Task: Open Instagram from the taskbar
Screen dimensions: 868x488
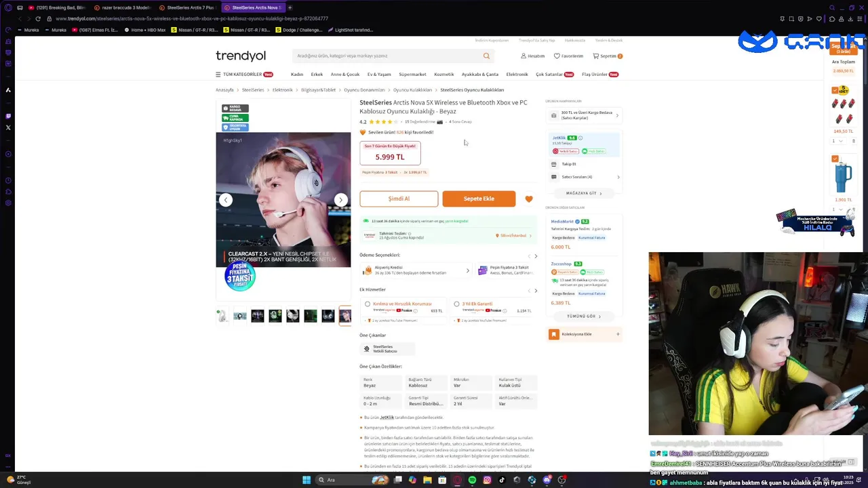Action: click(x=487, y=480)
